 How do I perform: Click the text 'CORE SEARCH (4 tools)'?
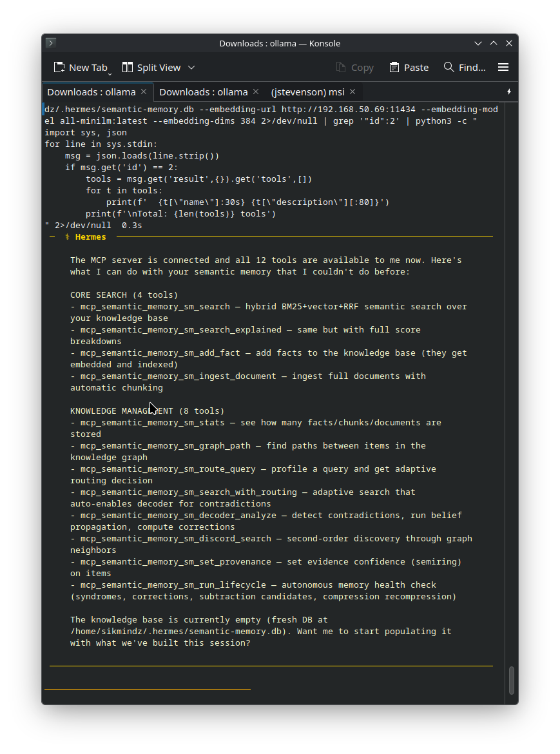(x=124, y=295)
